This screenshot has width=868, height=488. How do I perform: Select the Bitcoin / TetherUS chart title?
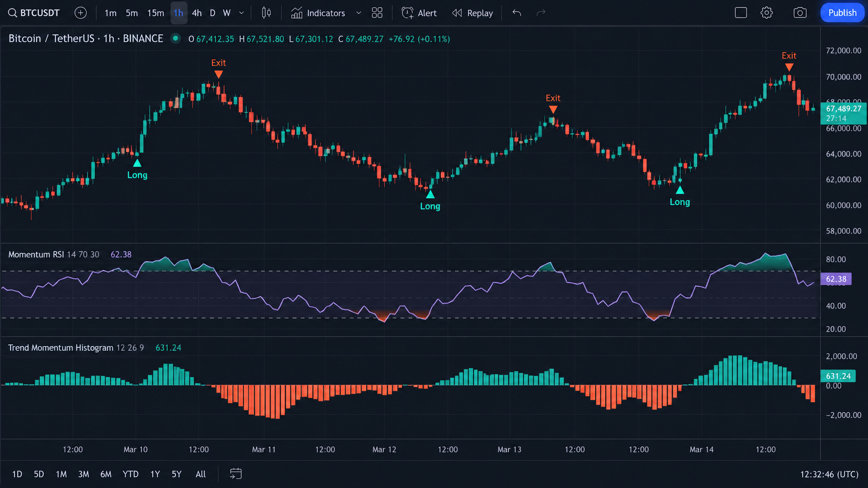(x=86, y=38)
